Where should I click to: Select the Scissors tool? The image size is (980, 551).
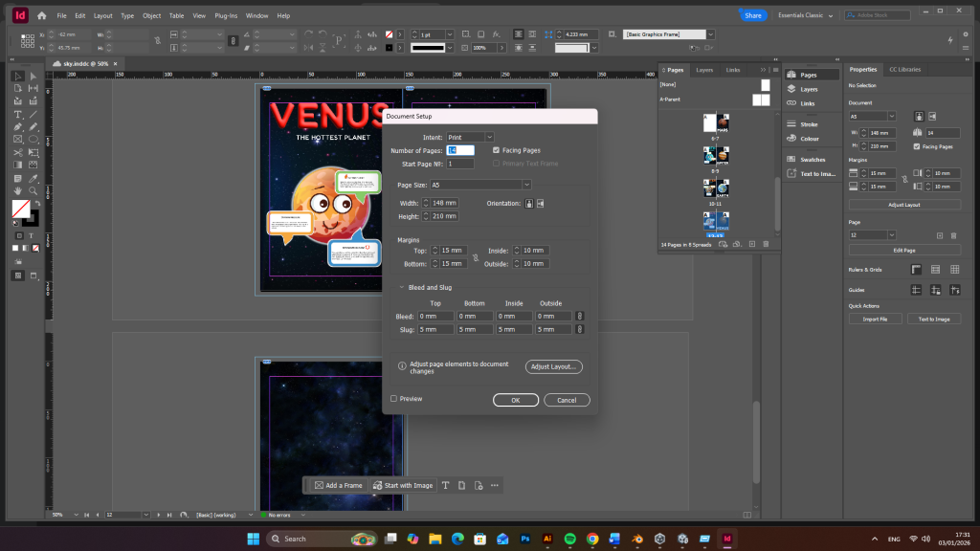[18, 151]
